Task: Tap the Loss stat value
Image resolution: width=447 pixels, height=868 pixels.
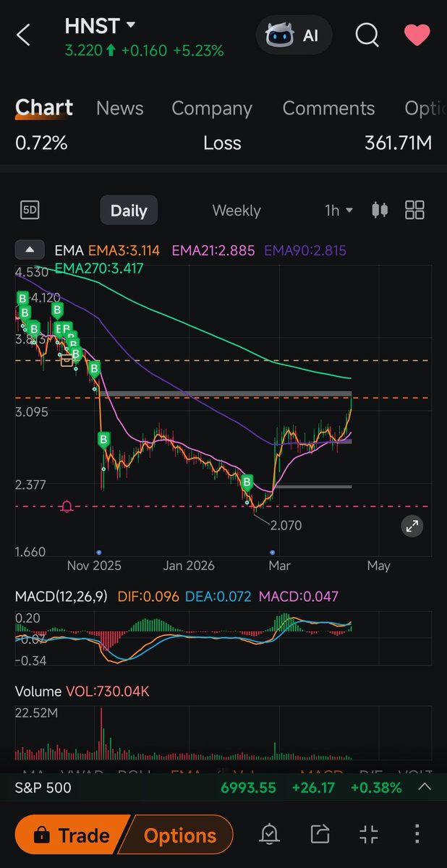Action: point(222,143)
